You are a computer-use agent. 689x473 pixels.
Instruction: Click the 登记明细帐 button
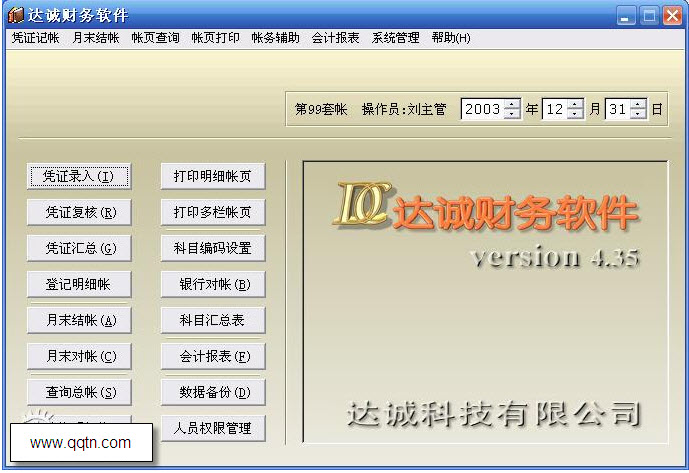(x=79, y=284)
